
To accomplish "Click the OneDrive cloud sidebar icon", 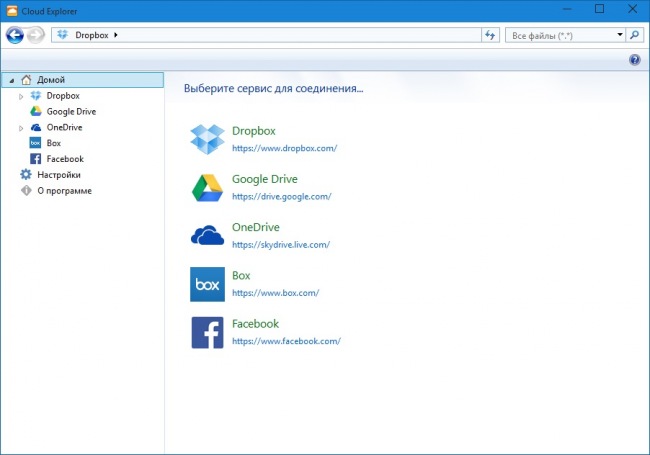I will pyautogui.click(x=36, y=127).
